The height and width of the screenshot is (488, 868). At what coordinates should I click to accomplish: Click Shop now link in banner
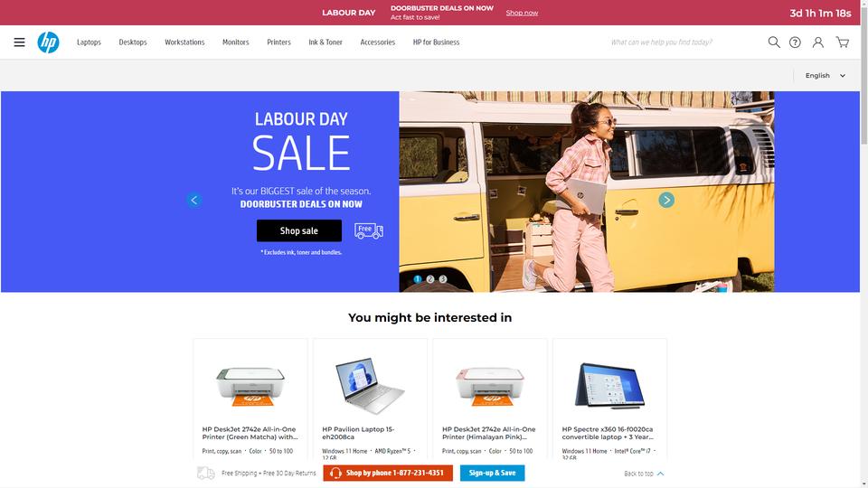click(522, 13)
